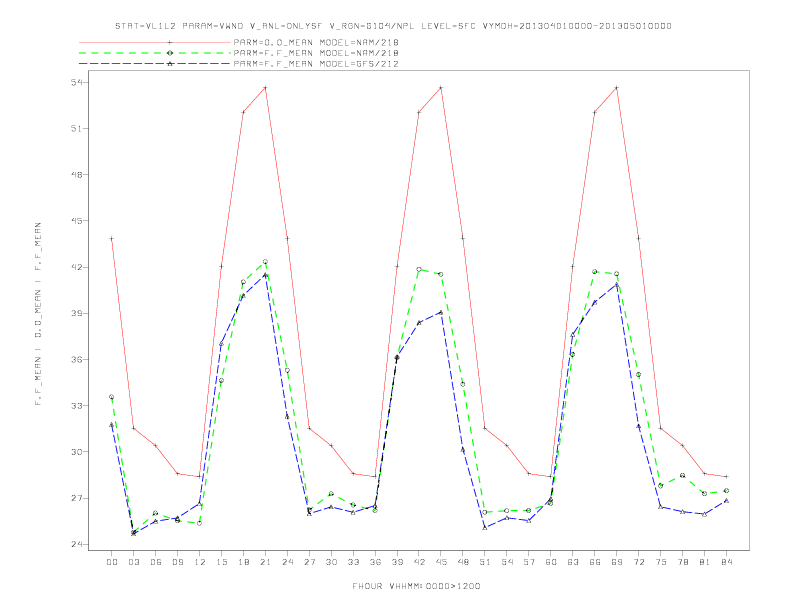
Task: Click the red line peak marker at hour 21
Action: (x=265, y=88)
